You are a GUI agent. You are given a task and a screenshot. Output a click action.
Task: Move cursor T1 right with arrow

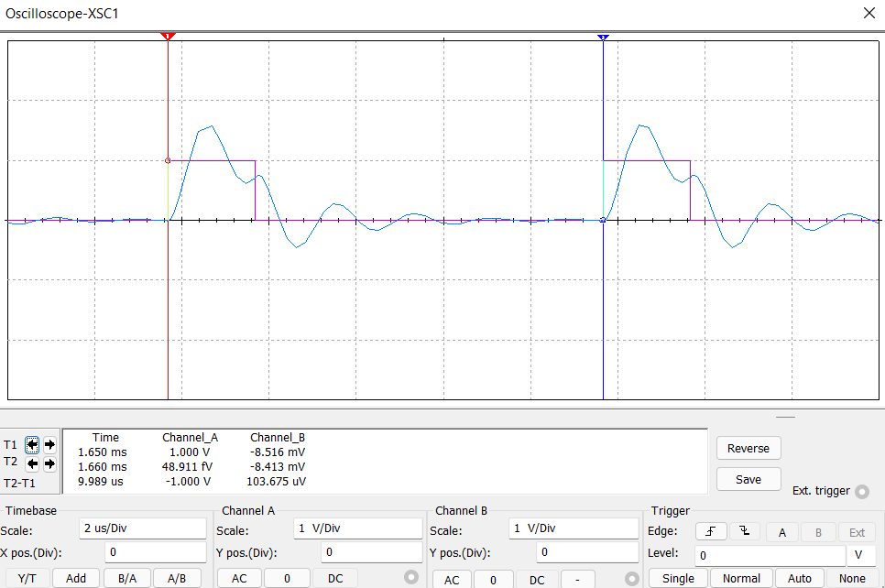tap(49, 445)
